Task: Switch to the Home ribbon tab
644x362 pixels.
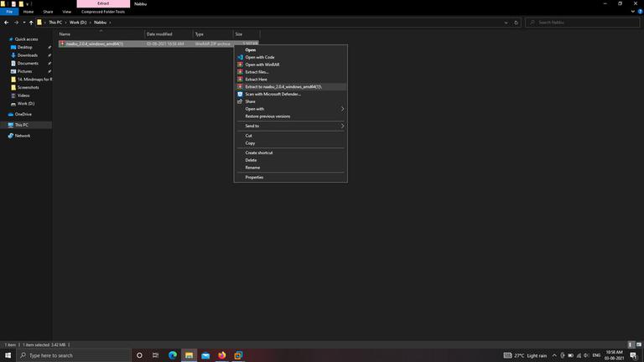Action: [29, 12]
